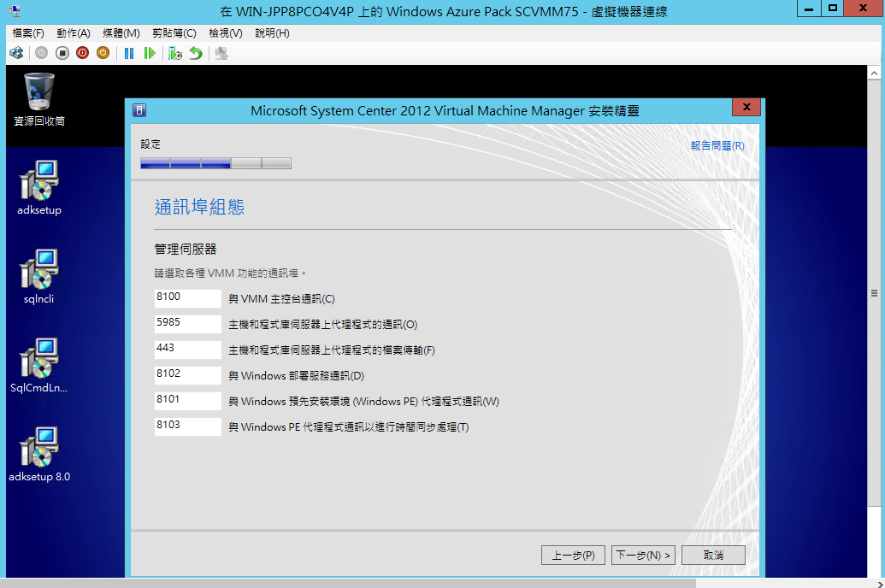
Task: Click the agent communication port field 5985
Action: pyautogui.click(x=187, y=324)
